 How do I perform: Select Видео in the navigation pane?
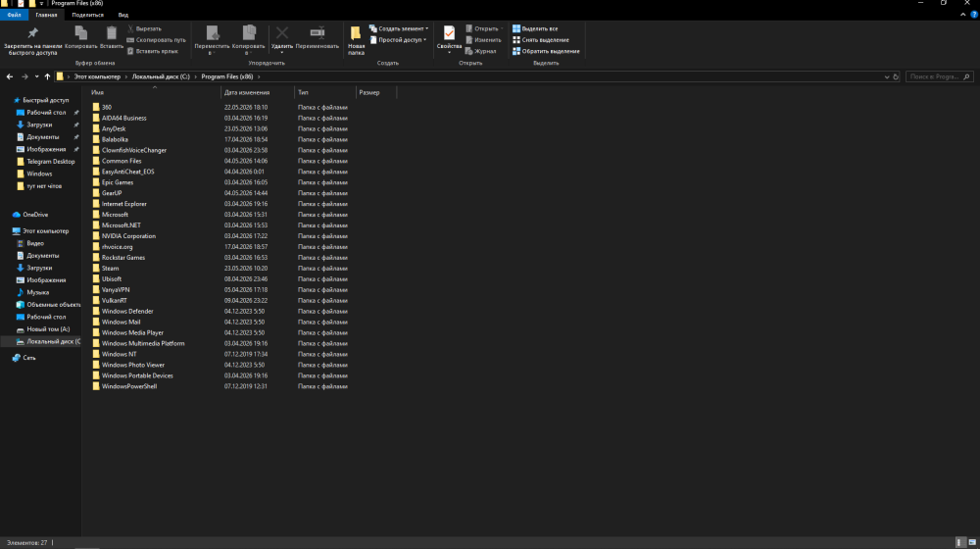click(35, 243)
